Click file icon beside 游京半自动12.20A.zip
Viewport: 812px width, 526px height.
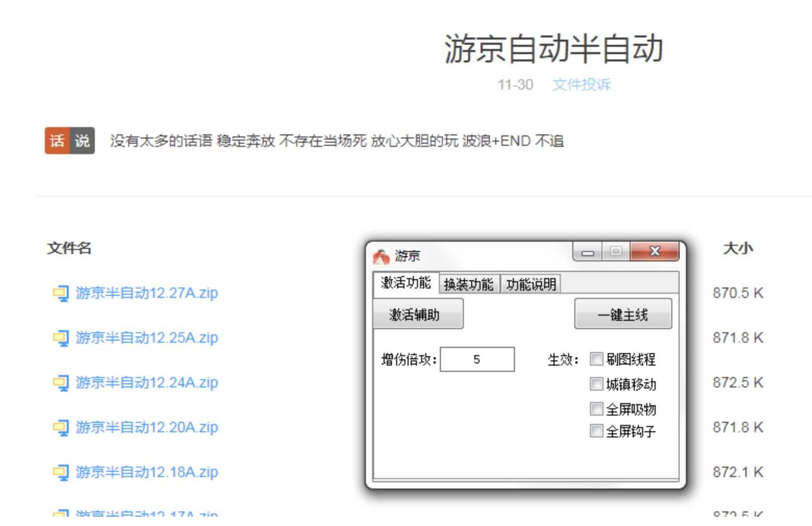[x=60, y=428]
